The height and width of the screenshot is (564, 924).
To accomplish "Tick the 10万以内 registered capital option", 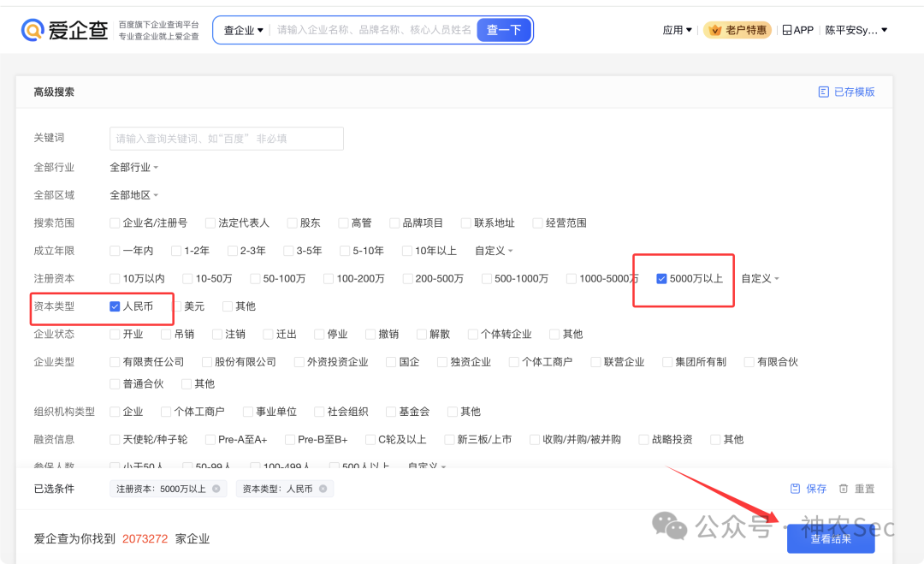I will tap(115, 279).
